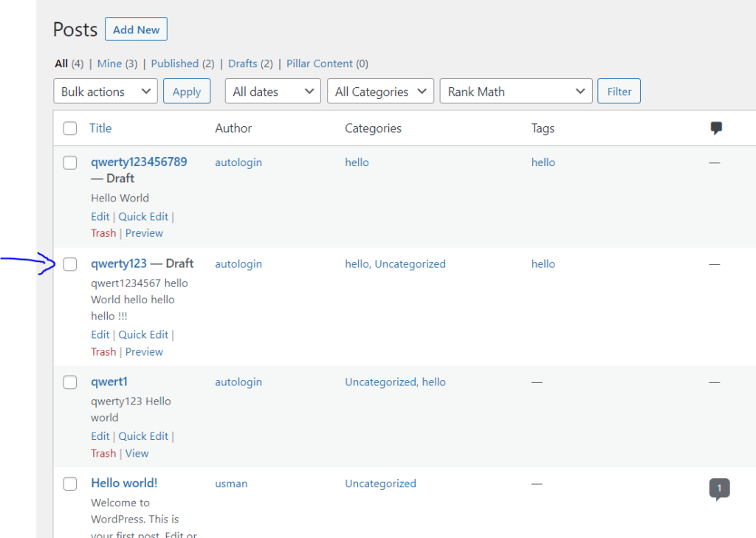Click the Filter button

[x=619, y=91]
